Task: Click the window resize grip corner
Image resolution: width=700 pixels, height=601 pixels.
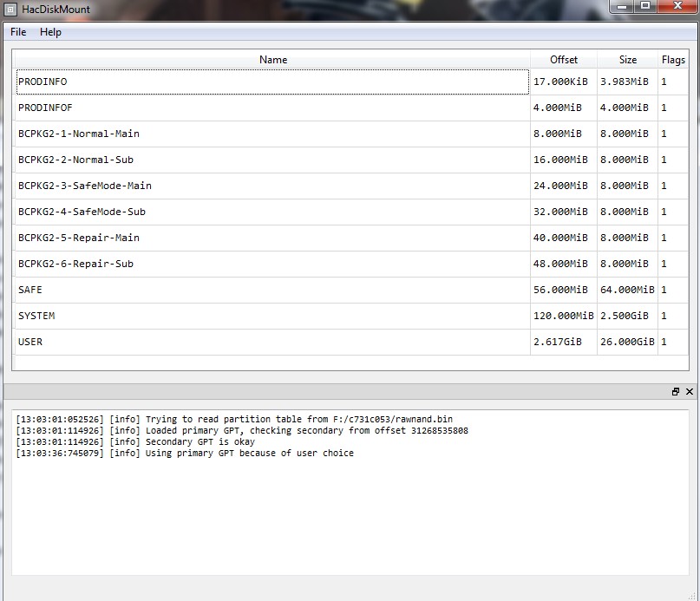Action: pyautogui.click(x=692, y=596)
